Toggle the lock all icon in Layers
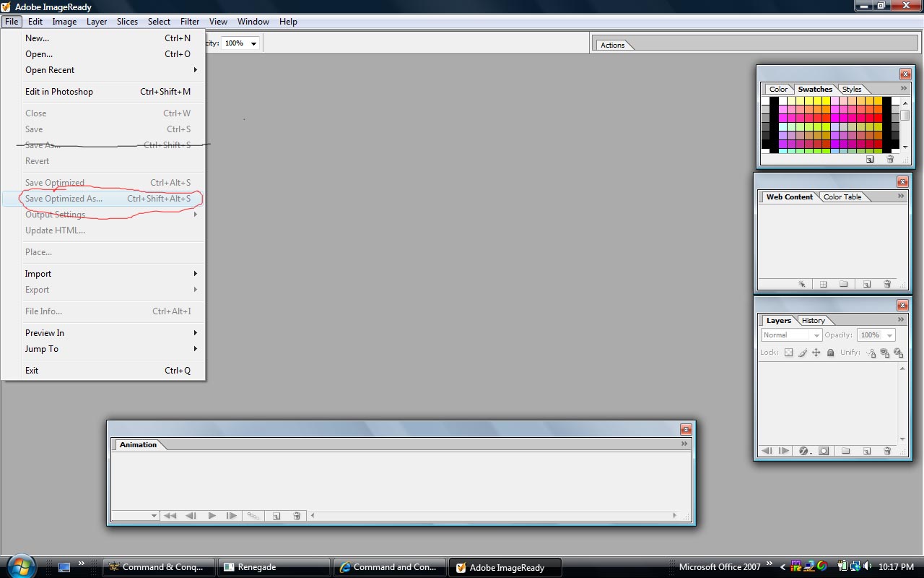Viewport: 924px width, 578px height. point(830,353)
